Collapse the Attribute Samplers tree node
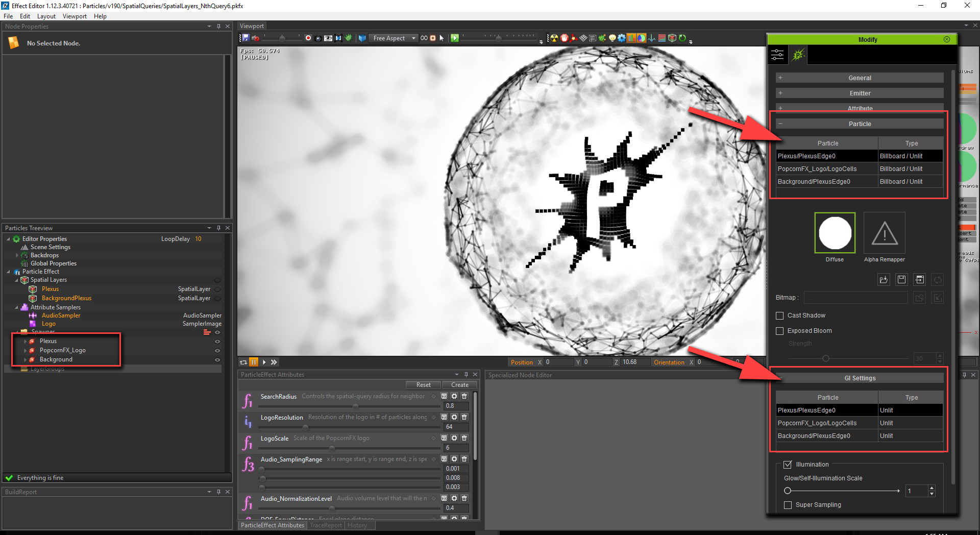980x535 pixels. (x=17, y=307)
